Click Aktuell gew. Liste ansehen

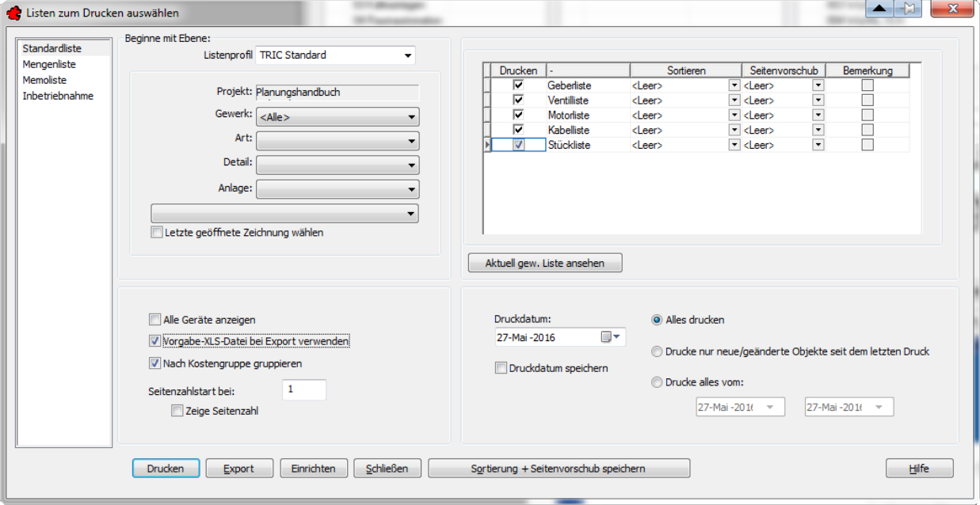pos(545,263)
